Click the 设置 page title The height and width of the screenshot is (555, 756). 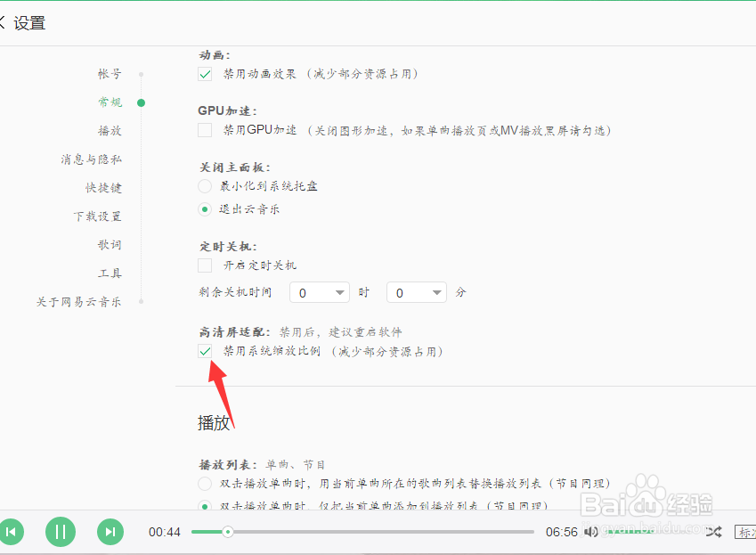click(x=29, y=23)
